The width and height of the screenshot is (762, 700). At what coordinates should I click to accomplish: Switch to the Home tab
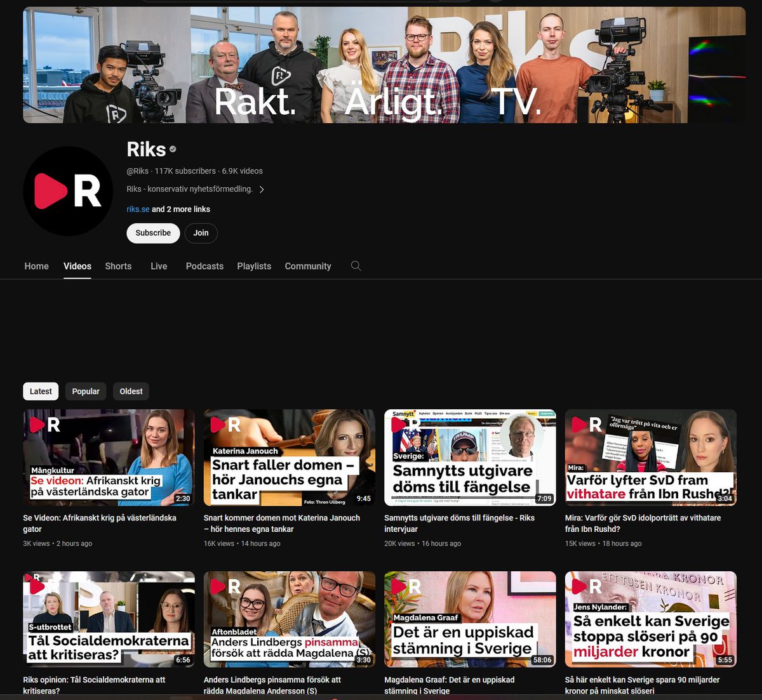(x=36, y=266)
